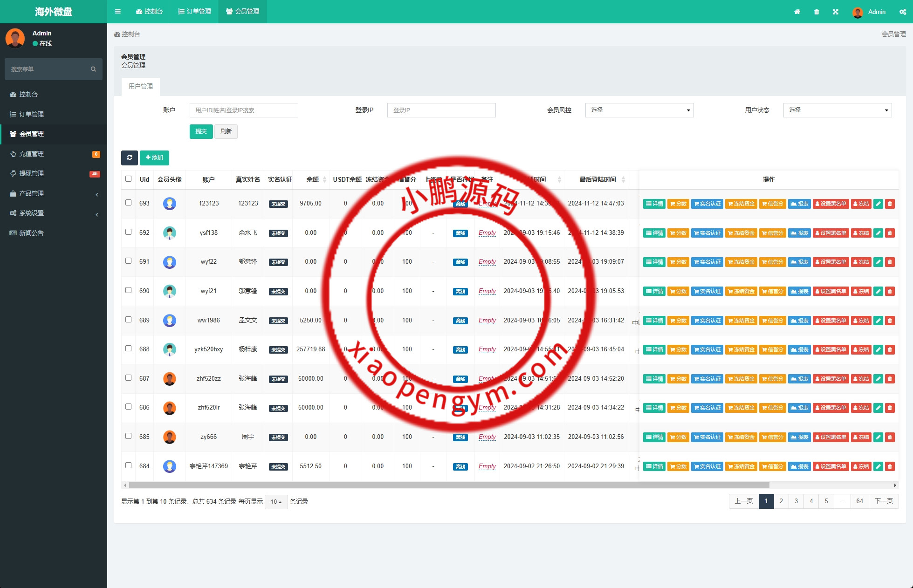This screenshot has width=913, height=588.
Task: Click the 登录IP input field
Action: point(441,110)
